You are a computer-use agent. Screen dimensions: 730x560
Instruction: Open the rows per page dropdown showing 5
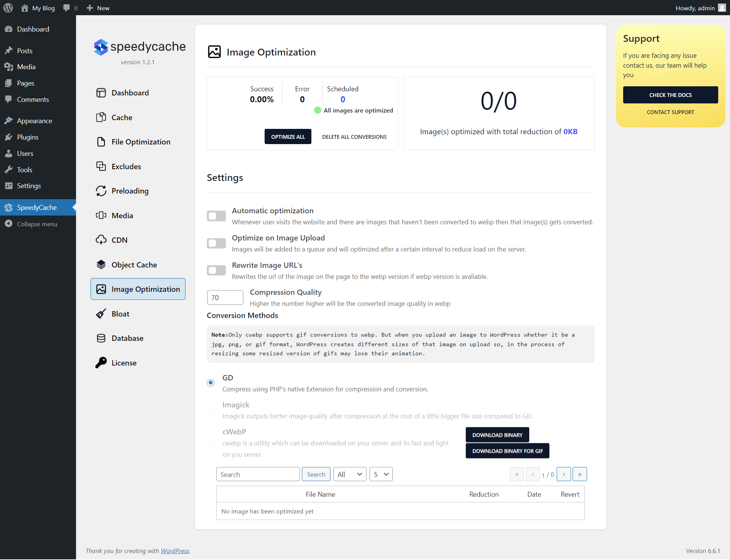(x=381, y=474)
